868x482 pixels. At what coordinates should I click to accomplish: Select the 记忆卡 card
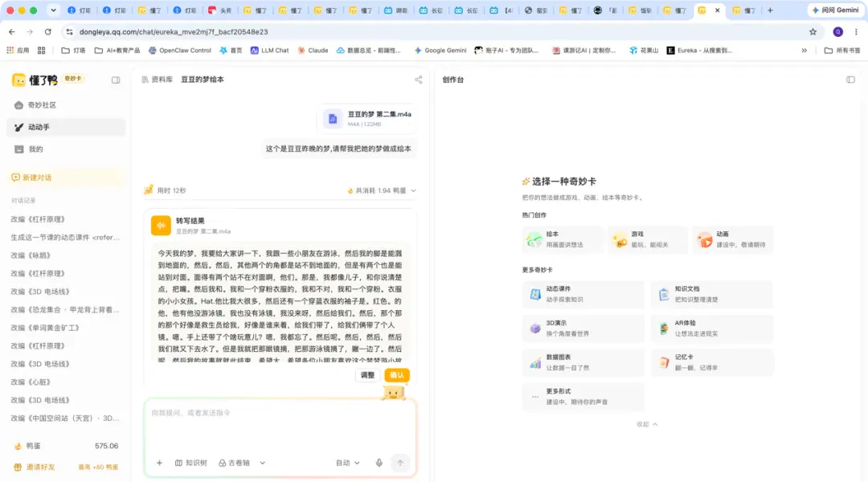coord(712,363)
